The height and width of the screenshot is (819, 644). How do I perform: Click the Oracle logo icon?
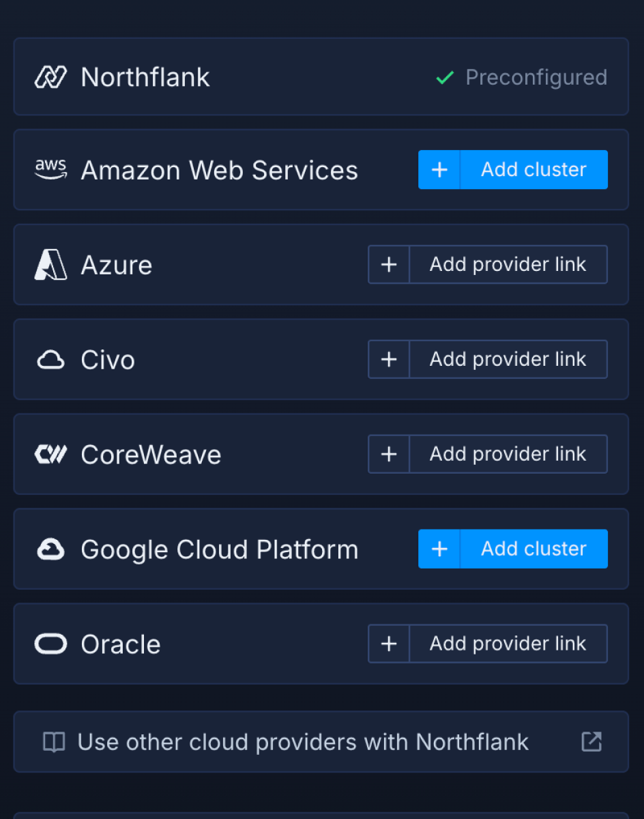50,644
